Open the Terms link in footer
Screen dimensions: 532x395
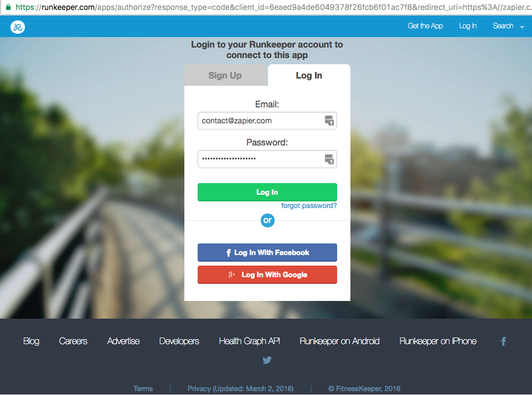tap(143, 388)
